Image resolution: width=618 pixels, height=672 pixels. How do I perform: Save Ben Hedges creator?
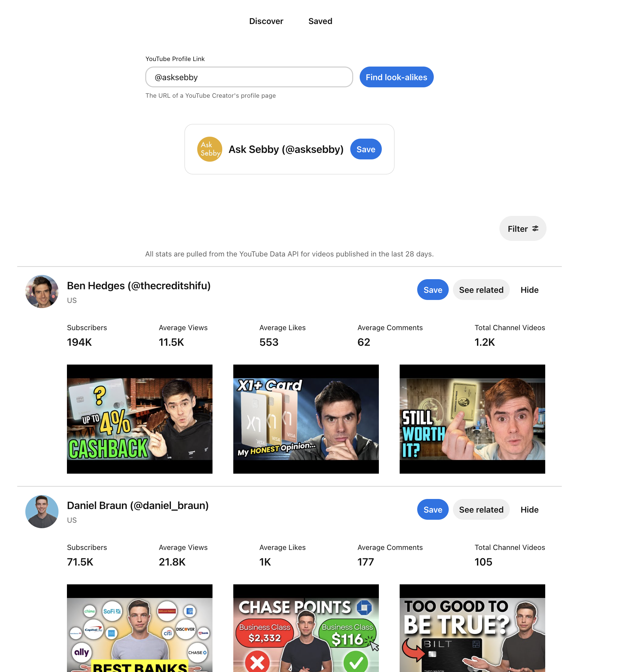tap(432, 290)
